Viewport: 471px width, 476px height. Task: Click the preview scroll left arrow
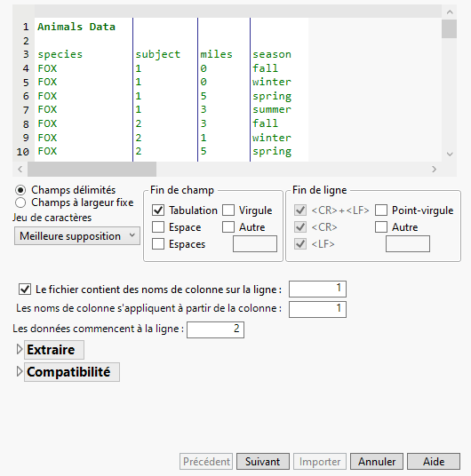(20, 169)
